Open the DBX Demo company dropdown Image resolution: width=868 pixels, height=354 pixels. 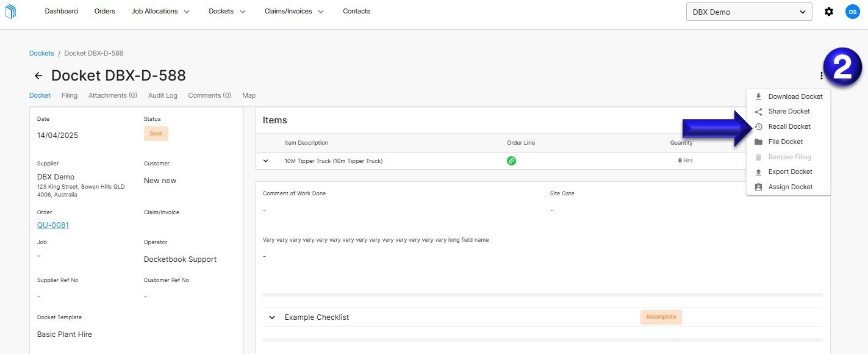point(749,12)
